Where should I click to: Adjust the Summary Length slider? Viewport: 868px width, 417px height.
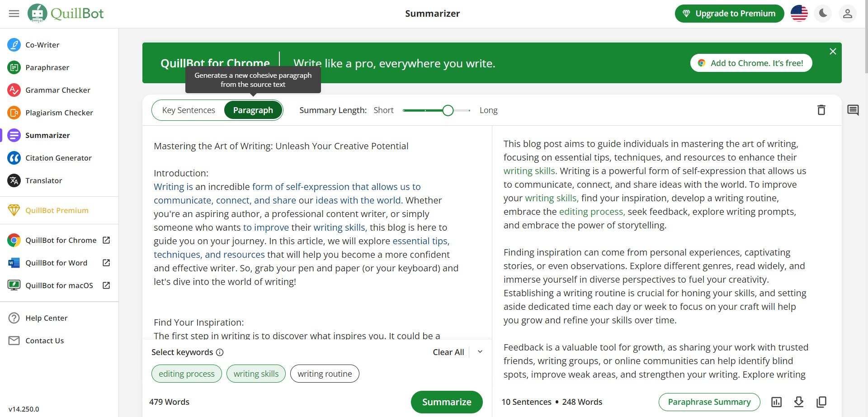(448, 110)
